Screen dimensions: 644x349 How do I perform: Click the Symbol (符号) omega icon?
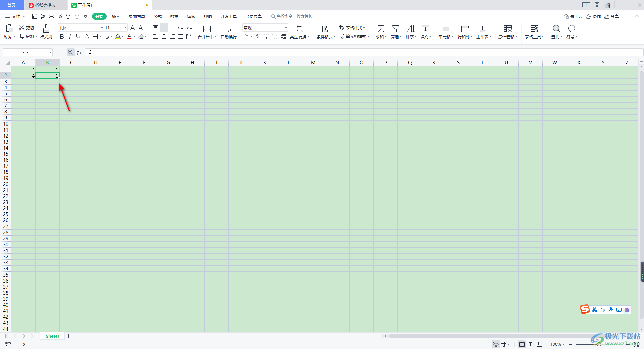(x=572, y=29)
